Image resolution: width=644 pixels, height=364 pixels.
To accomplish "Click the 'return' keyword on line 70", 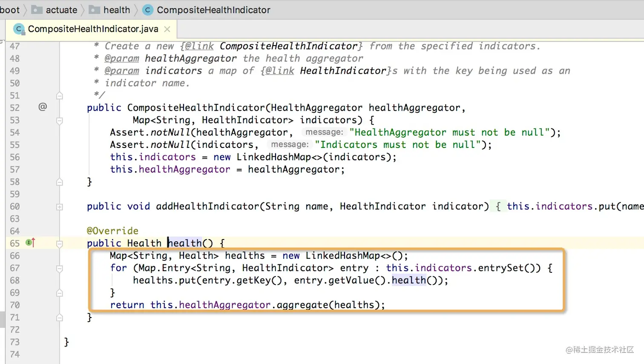I will [x=127, y=305].
